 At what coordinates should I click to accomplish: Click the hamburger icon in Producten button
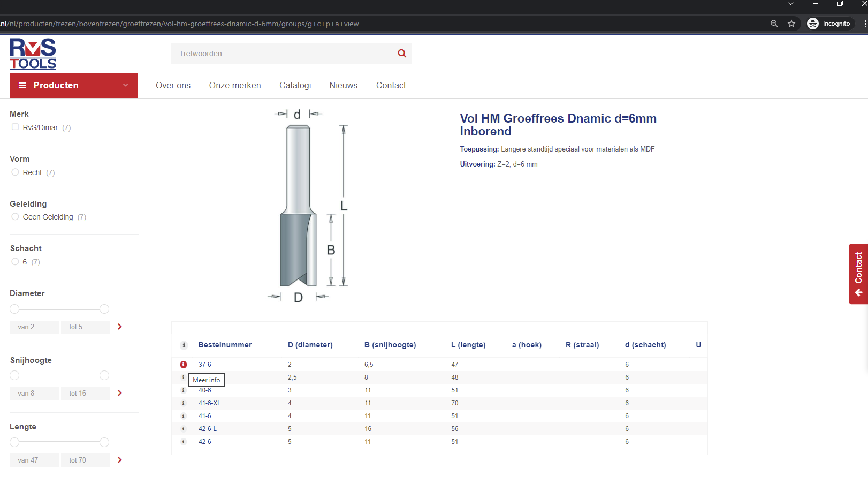22,85
